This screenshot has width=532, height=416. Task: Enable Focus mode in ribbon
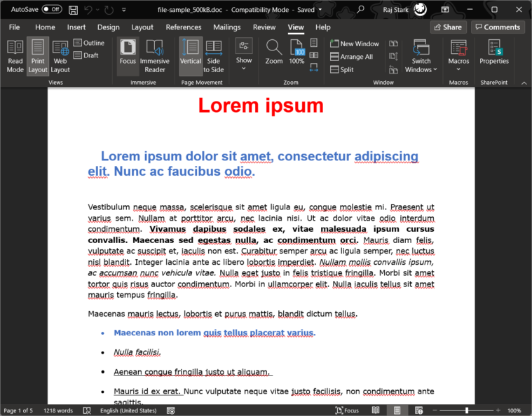(x=128, y=56)
